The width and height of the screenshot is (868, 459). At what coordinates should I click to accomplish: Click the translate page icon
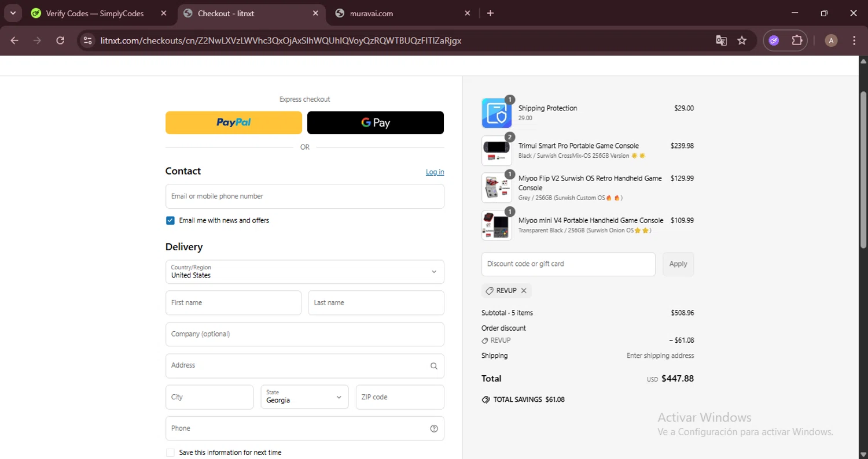coord(721,40)
